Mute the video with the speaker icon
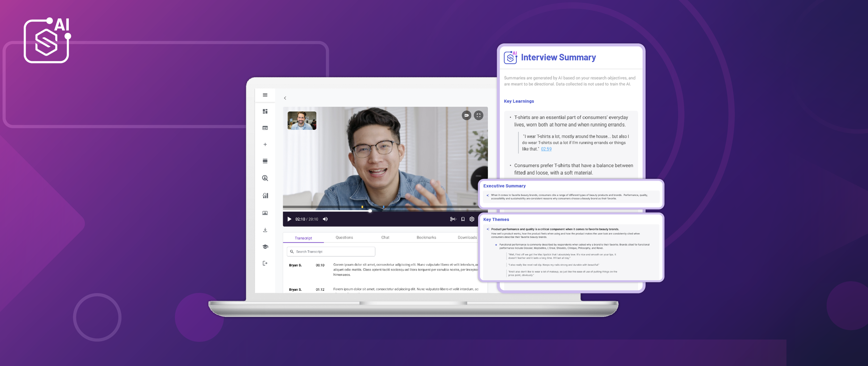The image size is (868, 366). [x=325, y=219]
